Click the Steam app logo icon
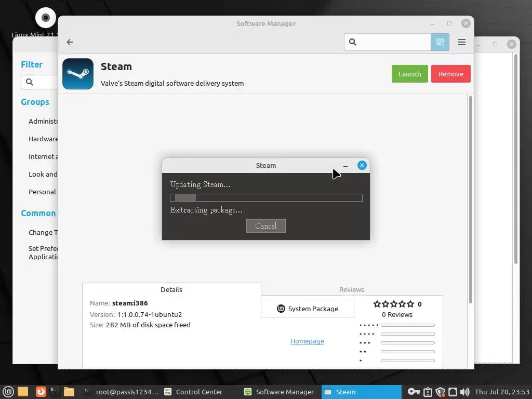This screenshot has height=399, width=532. coord(78,74)
